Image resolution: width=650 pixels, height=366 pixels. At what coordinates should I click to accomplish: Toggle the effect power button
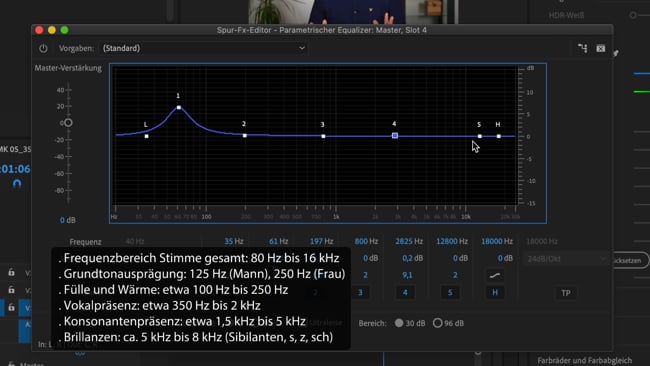tap(43, 48)
